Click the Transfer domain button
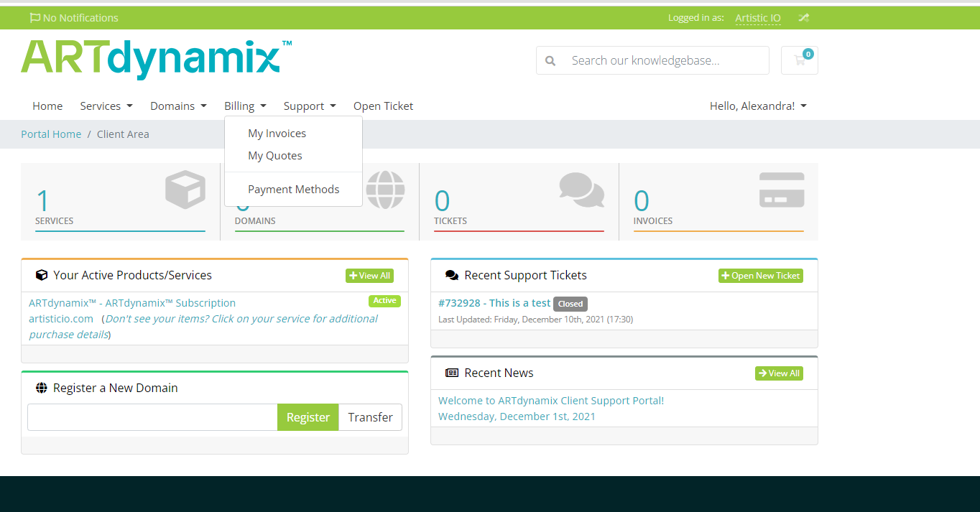980x512 pixels. (371, 417)
